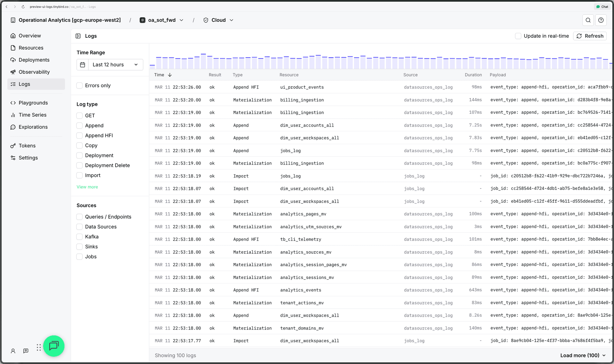Enable the Errors only filter

(79, 85)
